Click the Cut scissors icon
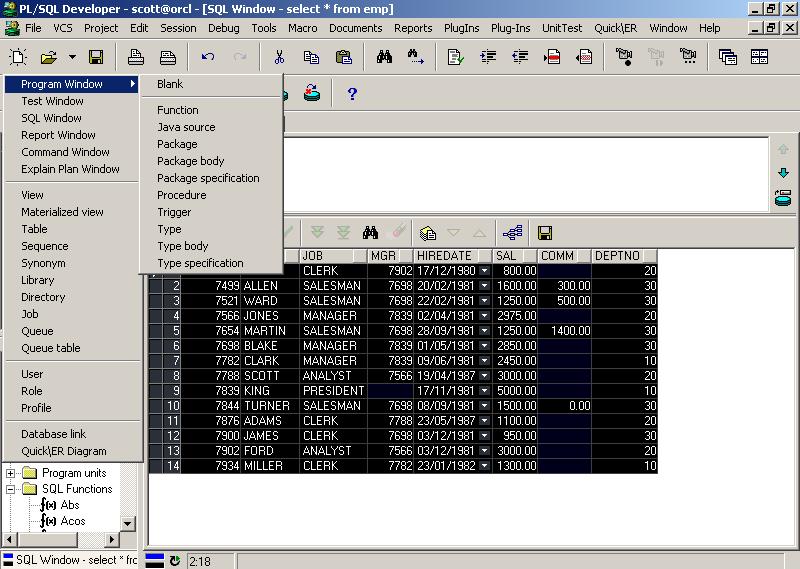800x569 pixels. pyautogui.click(x=279, y=57)
